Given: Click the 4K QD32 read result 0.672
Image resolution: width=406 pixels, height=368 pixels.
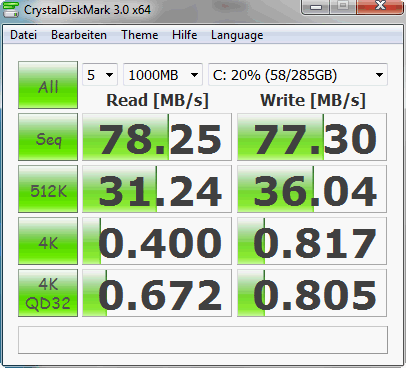Looking at the screenshot, I should (157, 293).
